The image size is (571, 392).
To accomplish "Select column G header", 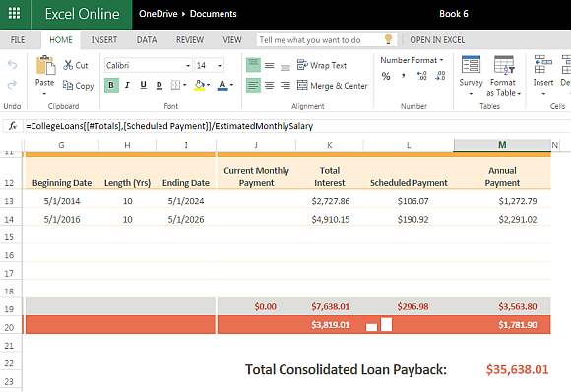I will click(x=61, y=145).
